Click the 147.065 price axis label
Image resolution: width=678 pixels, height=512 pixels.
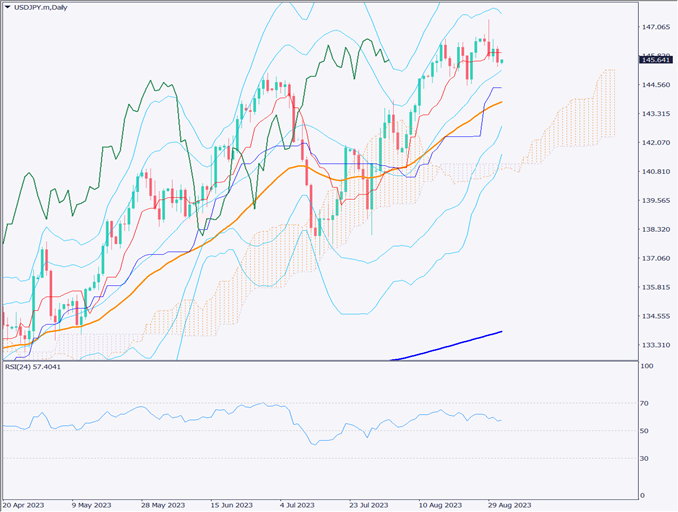tap(656, 26)
